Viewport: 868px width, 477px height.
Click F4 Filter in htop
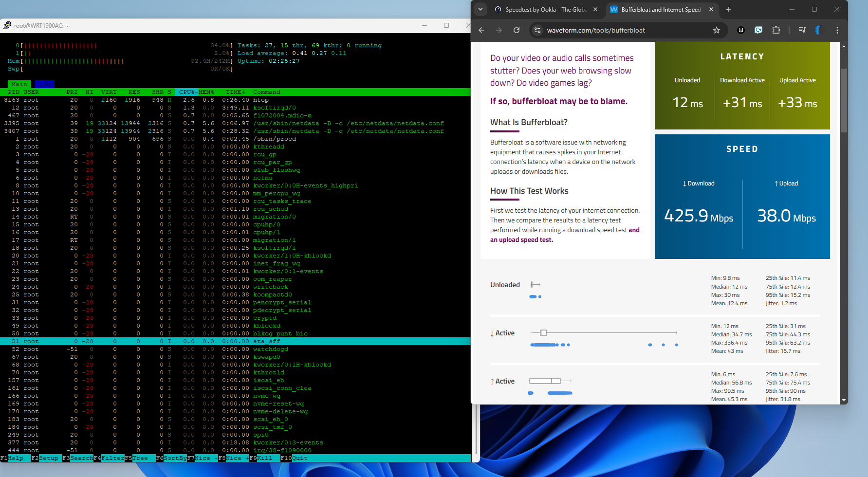click(109, 458)
